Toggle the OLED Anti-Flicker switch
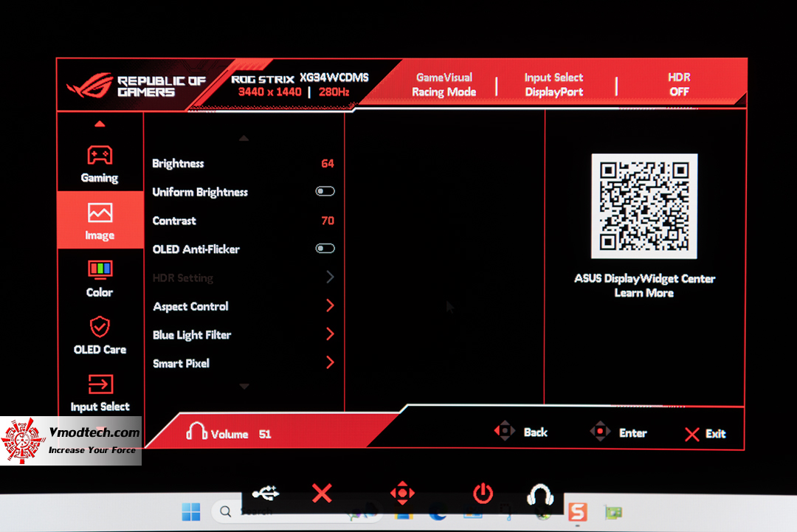This screenshot has width=797, height=532. tap(325, 249)
